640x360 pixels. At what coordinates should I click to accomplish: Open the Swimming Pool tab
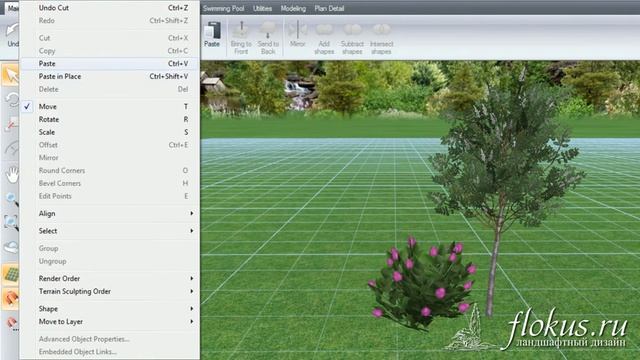224,8
